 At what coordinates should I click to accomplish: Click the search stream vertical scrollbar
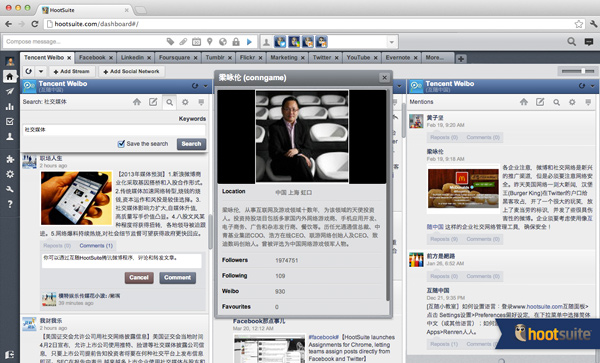[x=210, y=232]
